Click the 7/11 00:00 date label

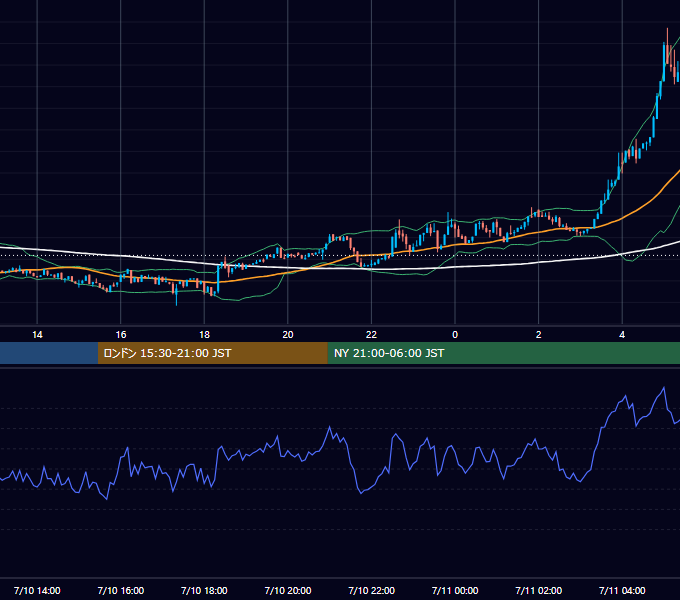tap(455, 590)
